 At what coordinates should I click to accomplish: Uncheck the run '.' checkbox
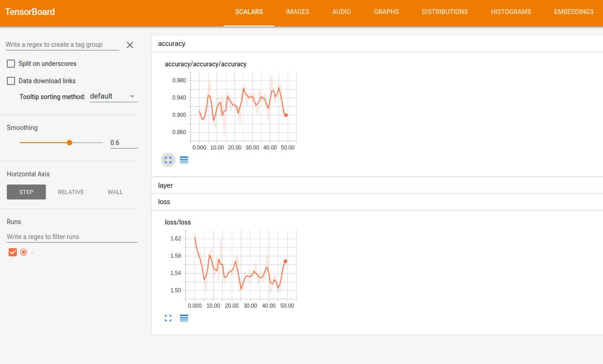tap(13, 252)
